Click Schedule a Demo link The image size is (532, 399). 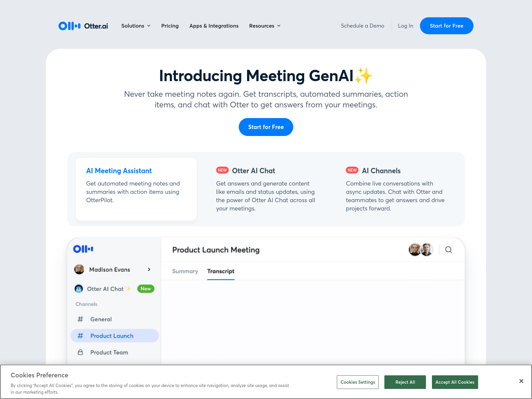pos(362,26)
